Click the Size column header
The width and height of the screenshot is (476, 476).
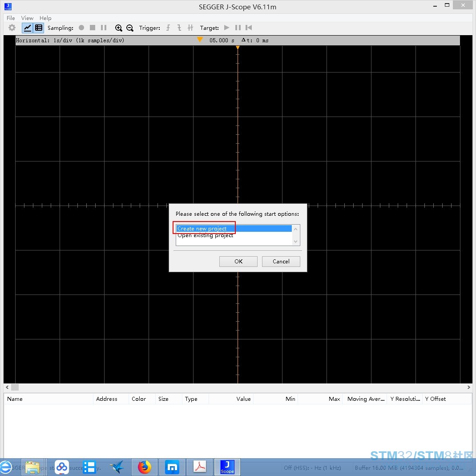pos(169,399)
